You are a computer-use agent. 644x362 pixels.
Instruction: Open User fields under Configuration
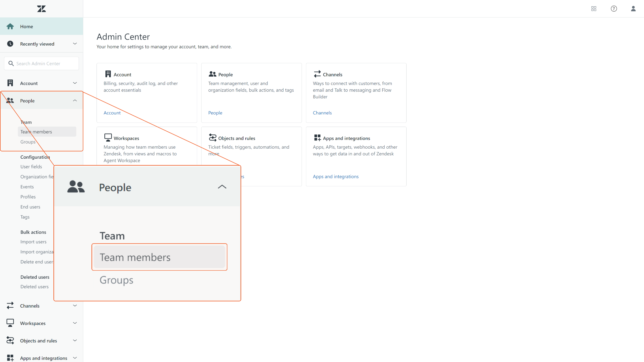pos(31,167)
